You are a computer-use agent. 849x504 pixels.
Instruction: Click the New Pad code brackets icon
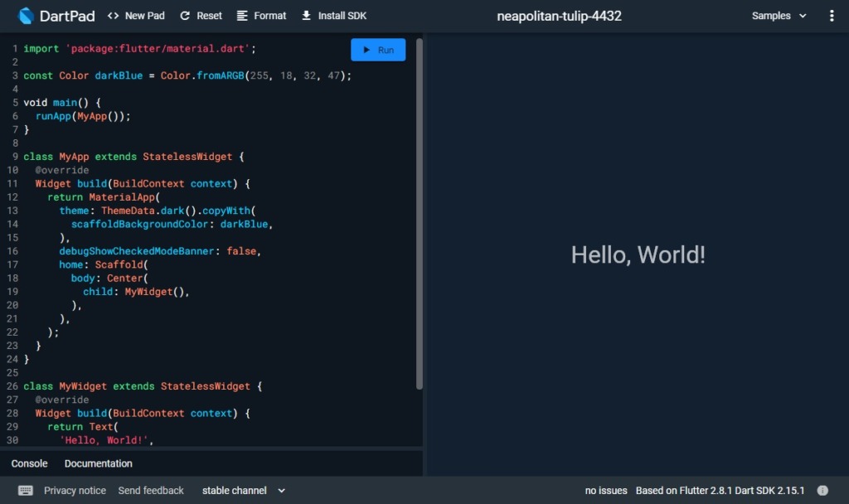(113, 16)
